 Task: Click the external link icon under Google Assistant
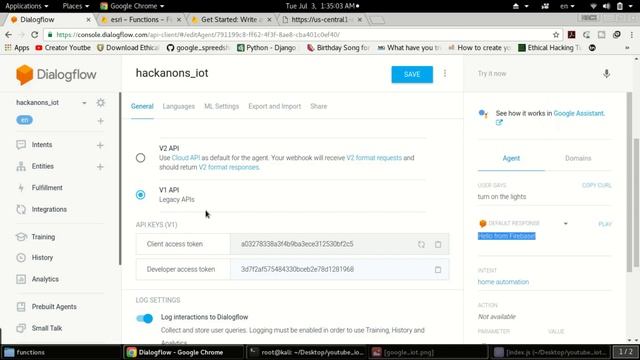click(499, 122)
